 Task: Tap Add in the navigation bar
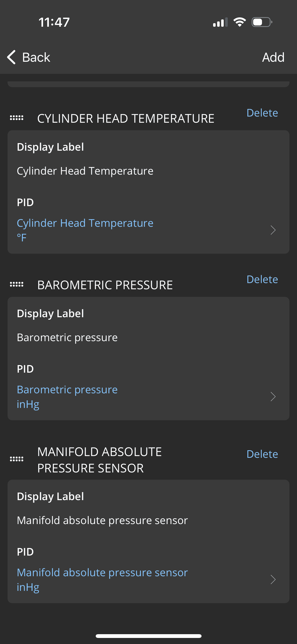tap(273, 57)
